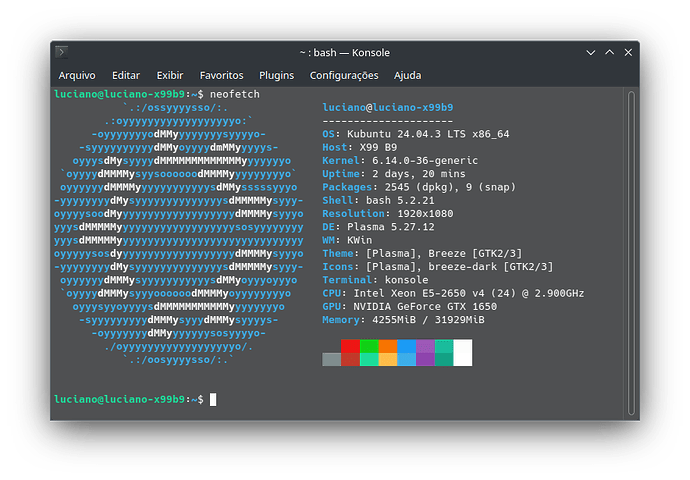
Task: Maximize the Konsole window
Action: 608,52
